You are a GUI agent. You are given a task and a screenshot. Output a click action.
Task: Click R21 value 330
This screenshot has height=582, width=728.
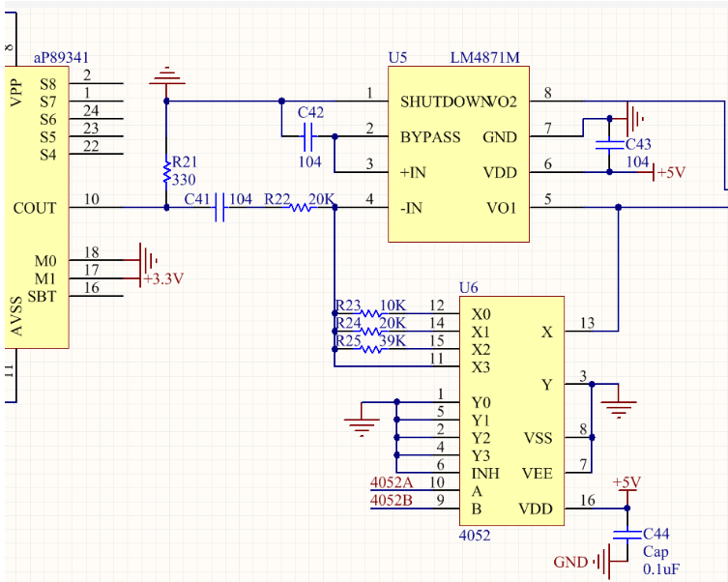click(x=184, y=180)
